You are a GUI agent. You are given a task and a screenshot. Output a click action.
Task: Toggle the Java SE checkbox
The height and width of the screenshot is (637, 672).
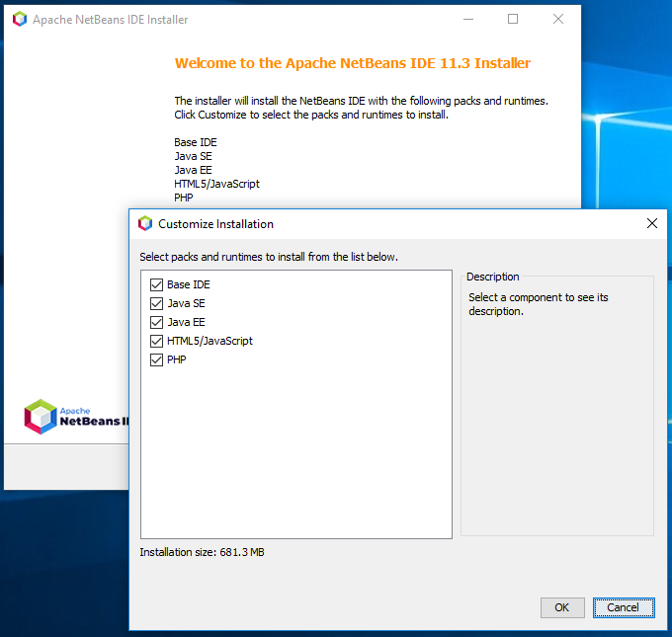click(x=156, y=304)
